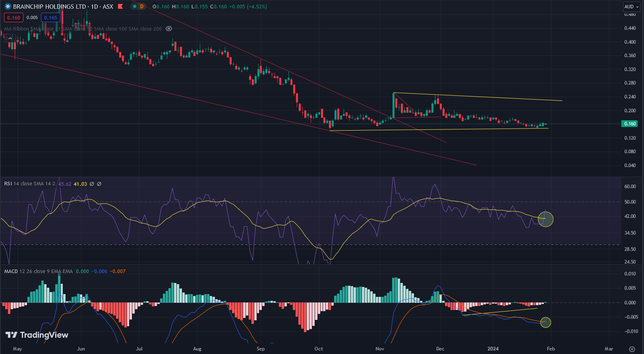Click the high value H0.160
Screen dimensions: 644x354
180,7
